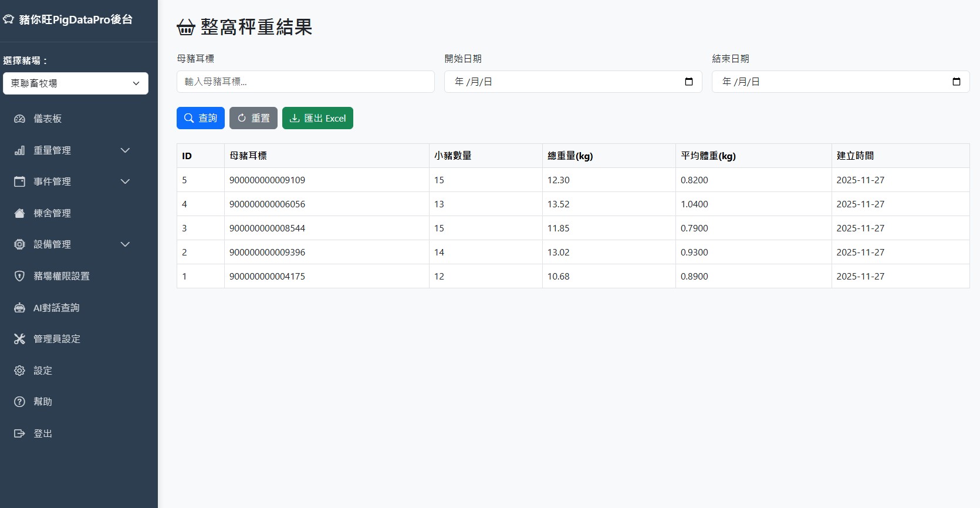Open the 東聯畜牧場 farm selector dropdown
Screen dimensions: 980x508
[x=76, y=83]
